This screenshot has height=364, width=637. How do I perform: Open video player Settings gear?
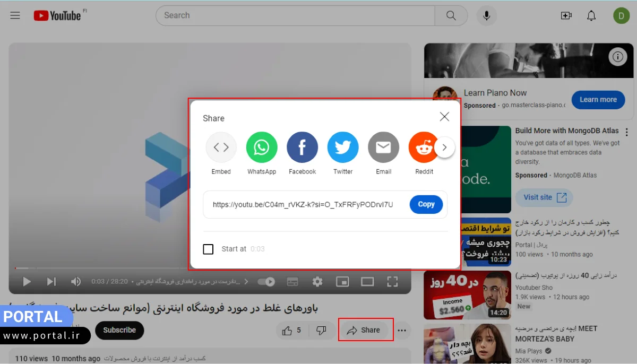[317, 282]
